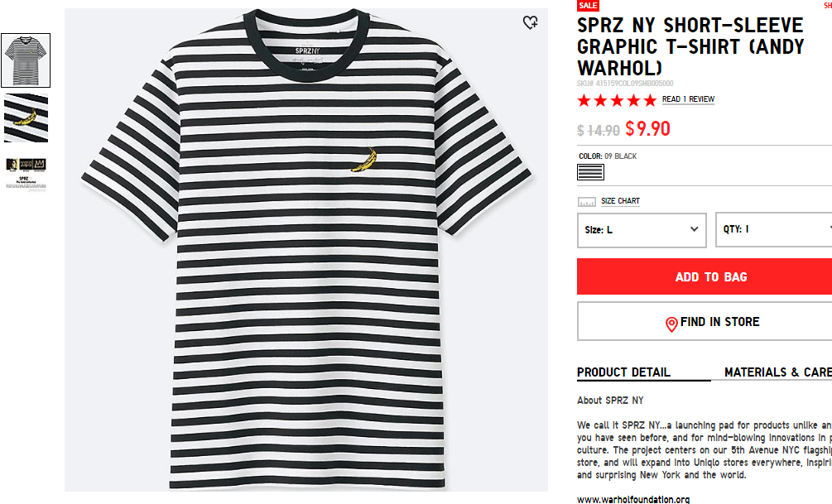
Task: Click the red SALE badge
Action: point(588,5)
